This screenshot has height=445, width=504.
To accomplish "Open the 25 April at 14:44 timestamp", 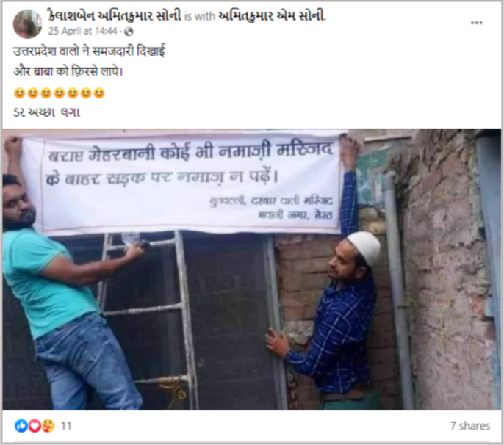I will point(82,31).
